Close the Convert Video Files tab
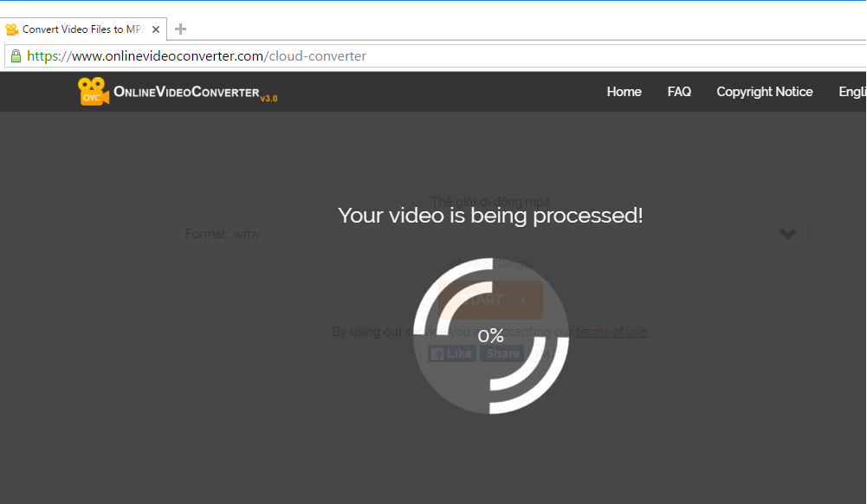The height and width of the screenshot is (504, 867). tap(156, 29)
